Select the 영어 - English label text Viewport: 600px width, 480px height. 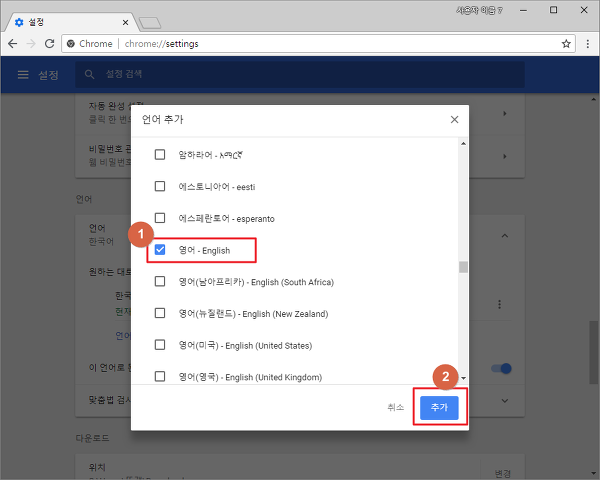click(204, 251)
